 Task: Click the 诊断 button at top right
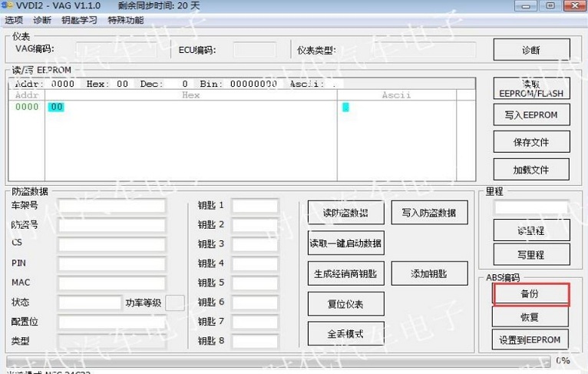(530, 50)
